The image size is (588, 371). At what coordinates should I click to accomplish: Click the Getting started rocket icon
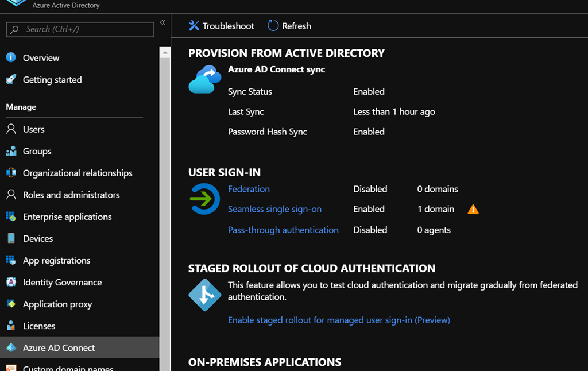(x=11, y=79)
